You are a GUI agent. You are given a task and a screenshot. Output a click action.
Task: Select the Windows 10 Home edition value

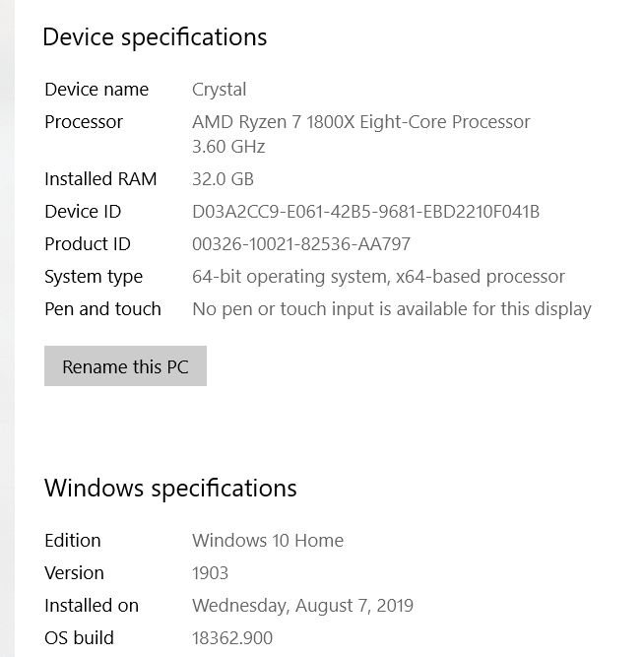coord(268,541)
